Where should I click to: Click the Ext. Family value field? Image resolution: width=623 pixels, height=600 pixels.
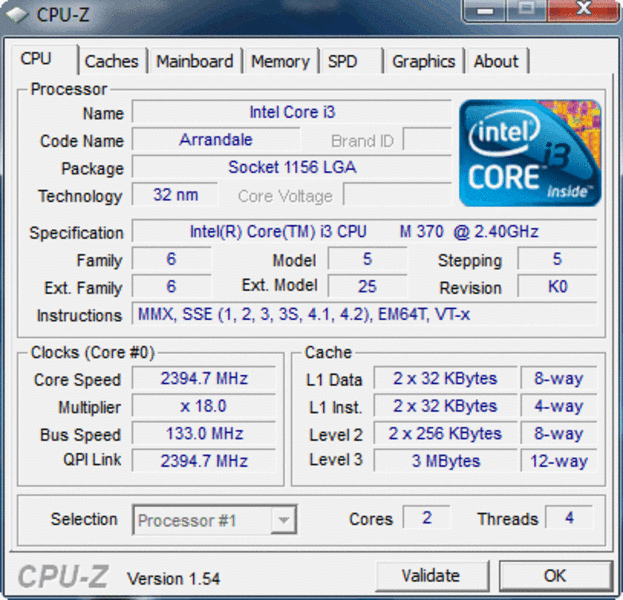tap(171, 286)
